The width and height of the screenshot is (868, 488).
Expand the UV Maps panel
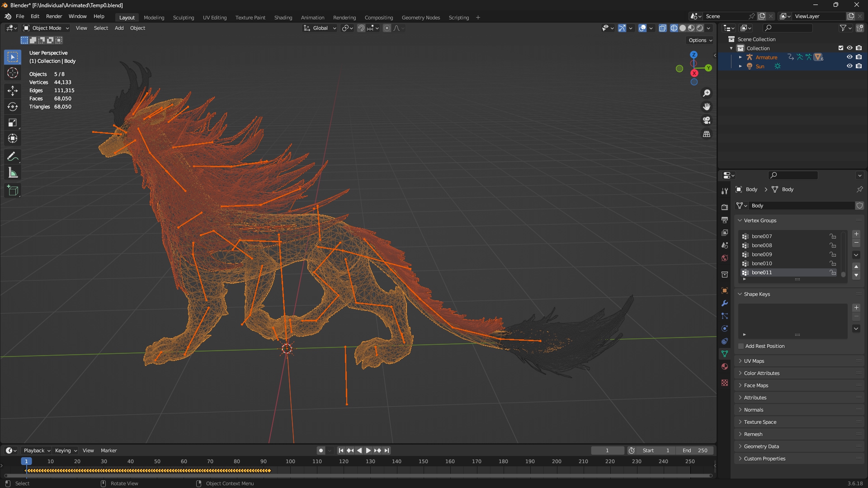pos(754,361)
